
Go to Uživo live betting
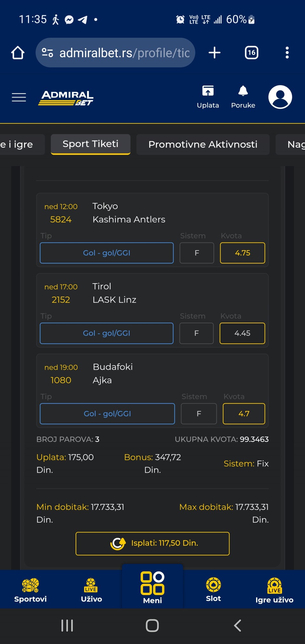pos(91,590)
